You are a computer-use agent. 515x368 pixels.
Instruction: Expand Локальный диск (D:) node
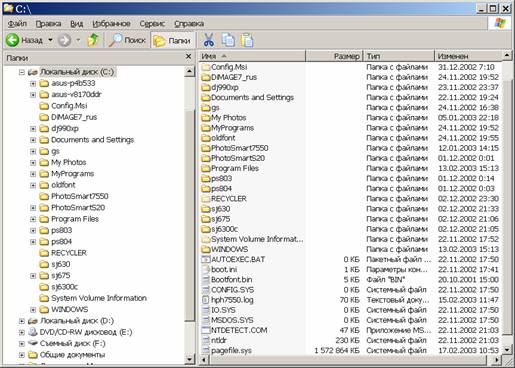[x=22, y=321]
